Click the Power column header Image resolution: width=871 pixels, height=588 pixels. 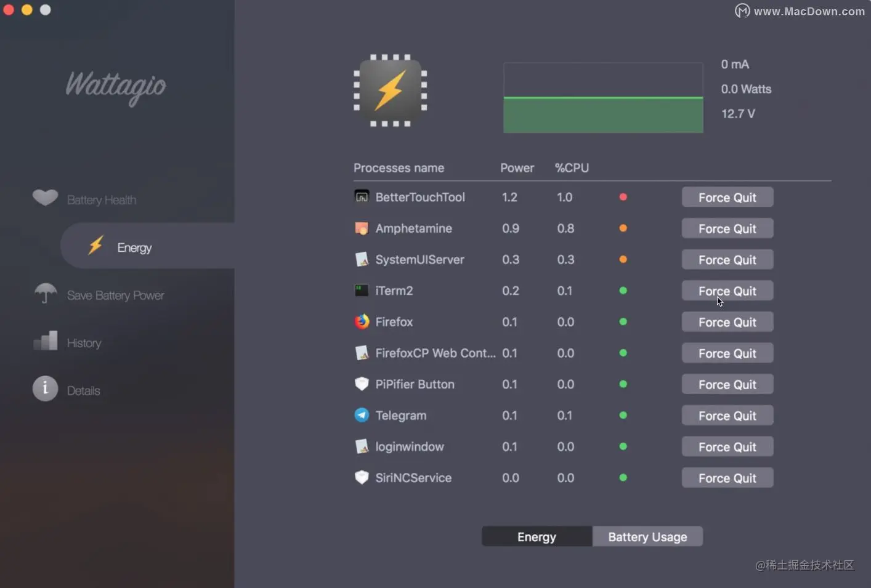click(x=517, y=167)
